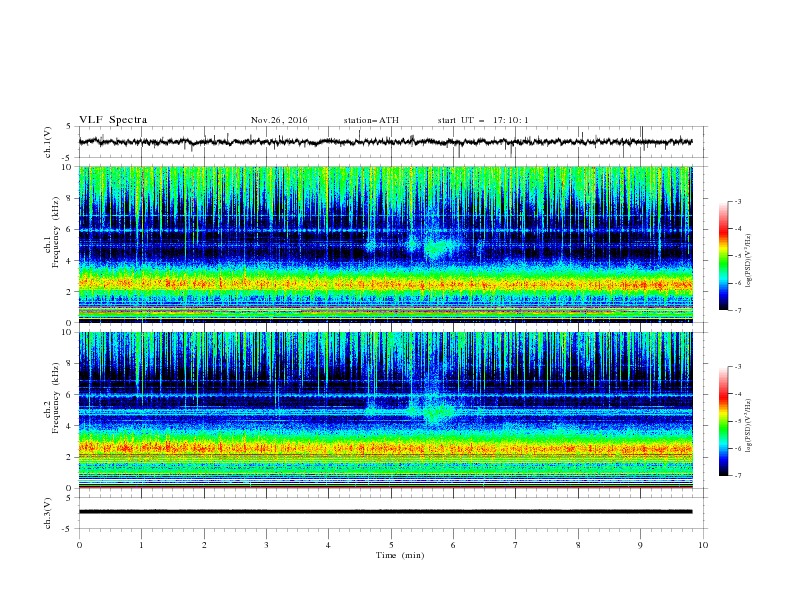The height and width of the screenshot is (612, 792).
Task: Click the "6" kHz tick of ch.2 frequency axis
Action: [x=70, y=395]
